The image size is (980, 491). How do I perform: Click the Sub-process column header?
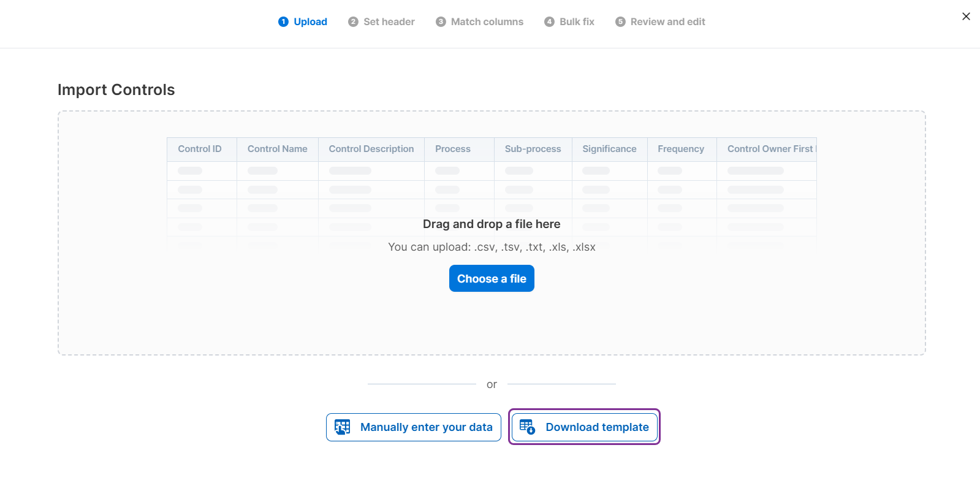(x=533, y=149)
